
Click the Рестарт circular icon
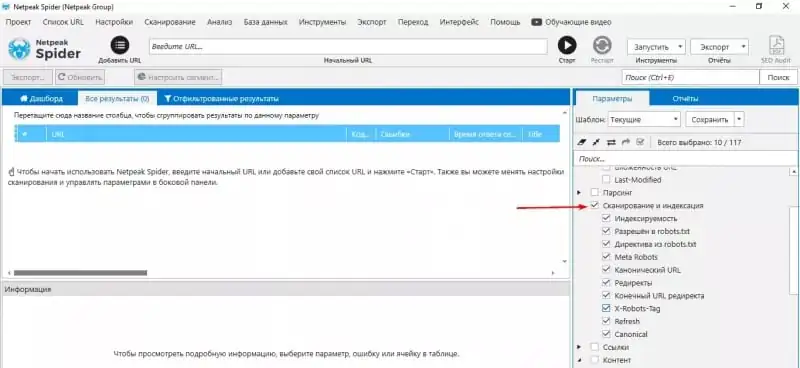pyautogui.click(x=602, y=45)
